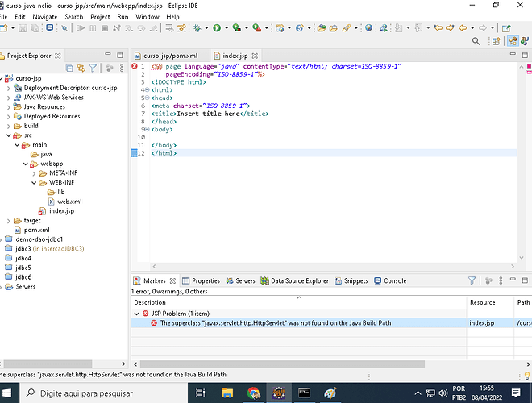This screenshot has width=532, height=403.
Task: Open the Window menu
Action: [148, 17]
